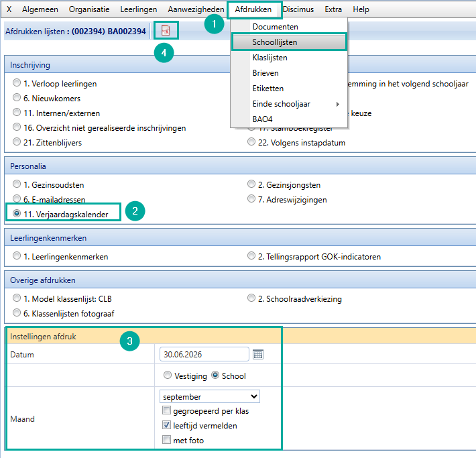The image size is (476, 458).
Task: Open the Aanwezigheden menu
Action: (196, 9)
